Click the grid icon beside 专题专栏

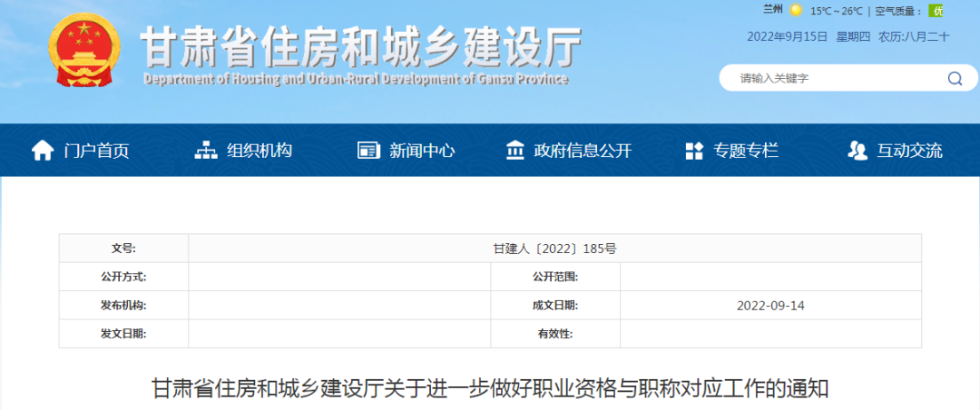tap(694, 151)
